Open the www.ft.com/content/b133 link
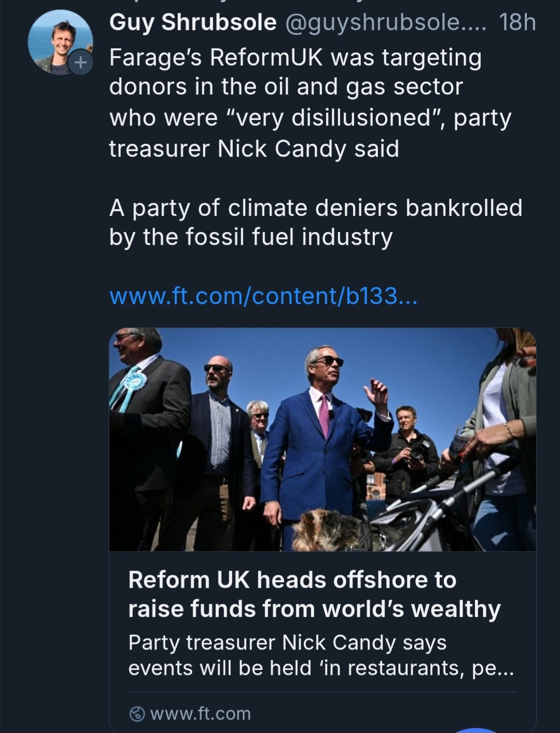 (263, 296)
